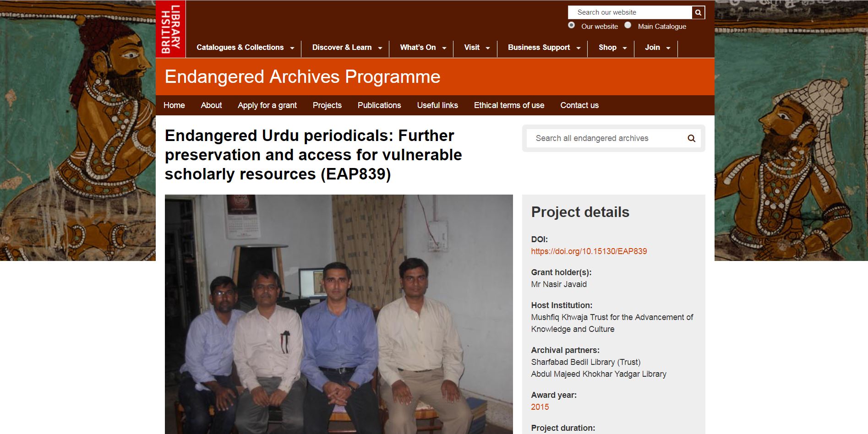The image size is (868, 434).
Task: Open the DOI link for EAP839
Action: click(x=589, y=251)
